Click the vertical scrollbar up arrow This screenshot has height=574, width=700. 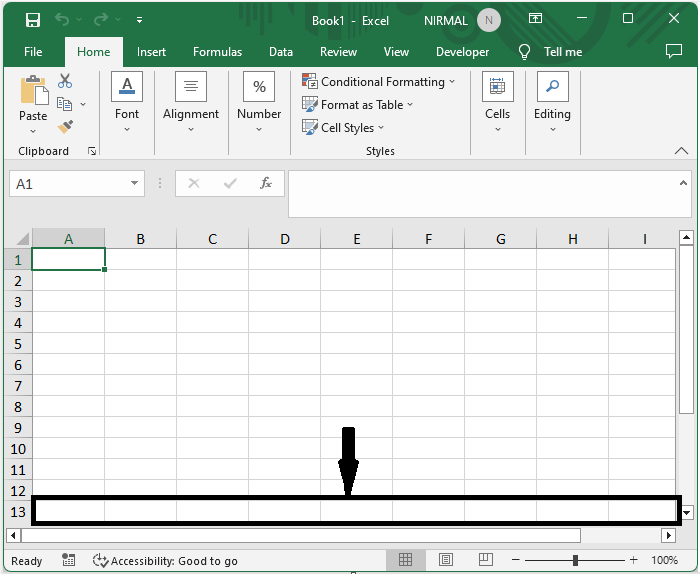[x=686, y=237]
